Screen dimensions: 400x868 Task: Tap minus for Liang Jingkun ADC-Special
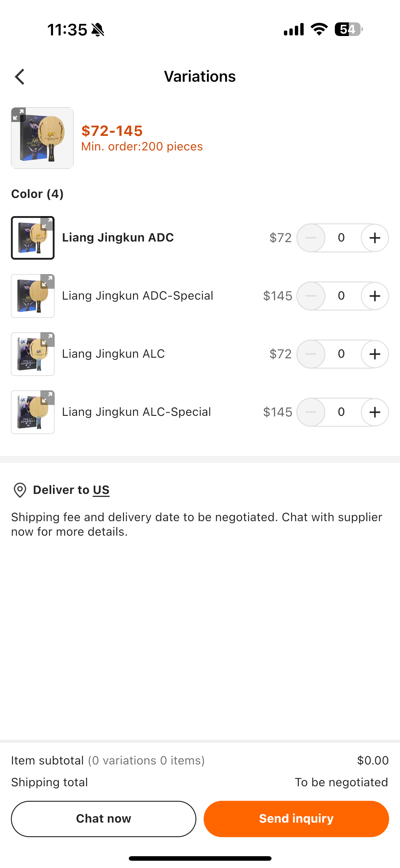coord(311,296)
